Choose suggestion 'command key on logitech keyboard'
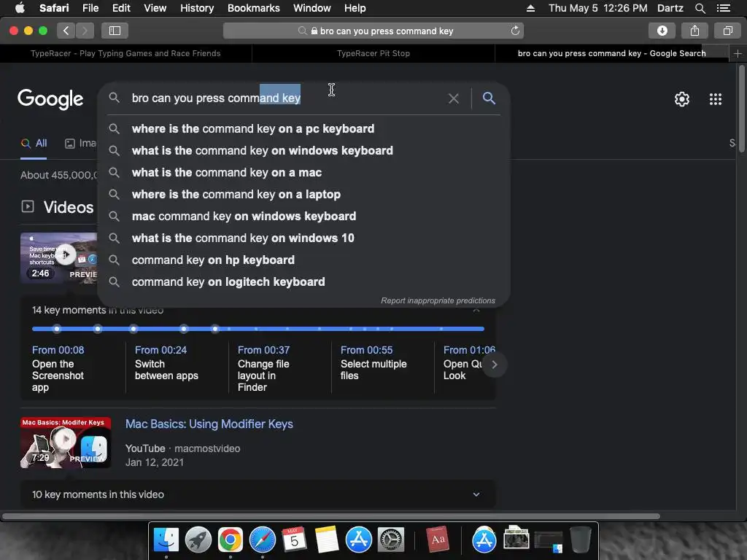This screenshot has height=560, width=747. click(x=303, y=282)
